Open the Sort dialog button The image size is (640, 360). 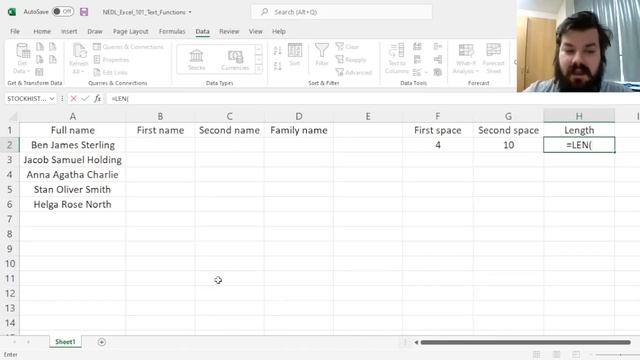[295, 55]
